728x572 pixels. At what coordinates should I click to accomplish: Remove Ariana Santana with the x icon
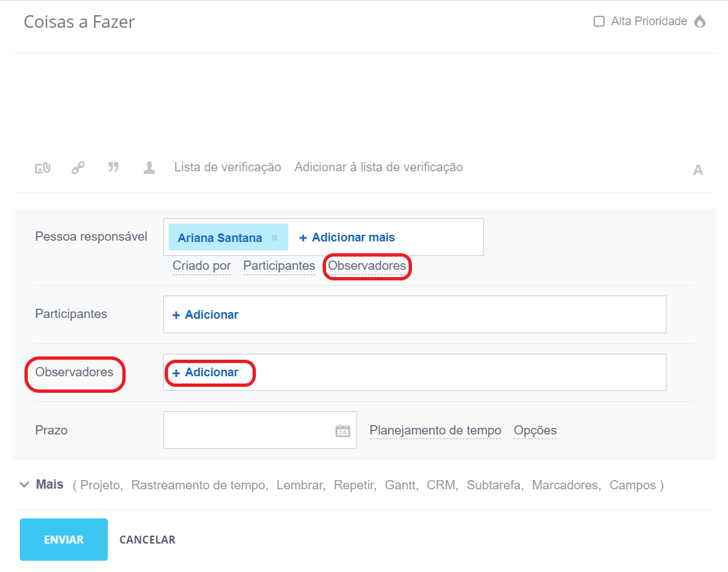coord(274,237)
